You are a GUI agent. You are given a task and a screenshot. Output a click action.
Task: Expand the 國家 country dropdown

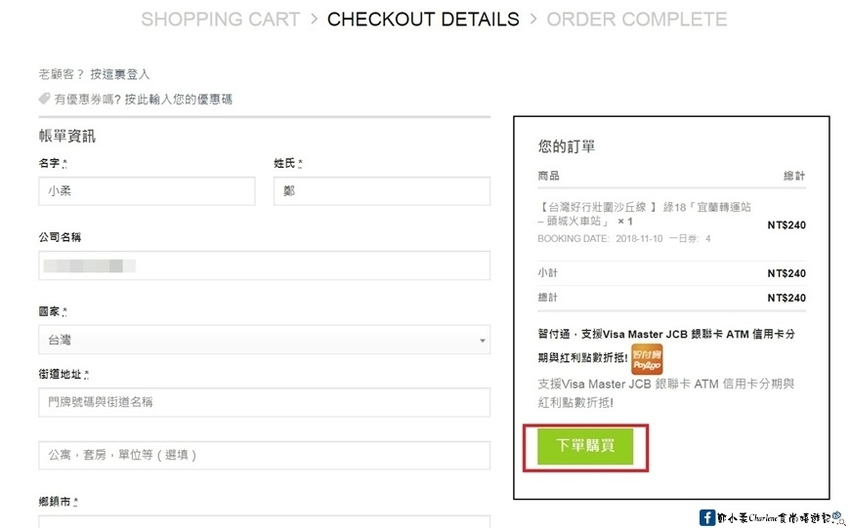[264, 340]
